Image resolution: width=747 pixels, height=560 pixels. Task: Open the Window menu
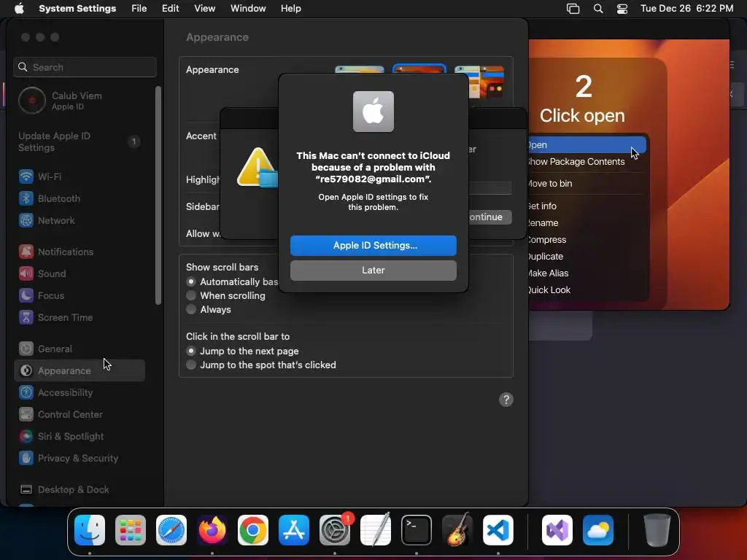tap(248, 9)
